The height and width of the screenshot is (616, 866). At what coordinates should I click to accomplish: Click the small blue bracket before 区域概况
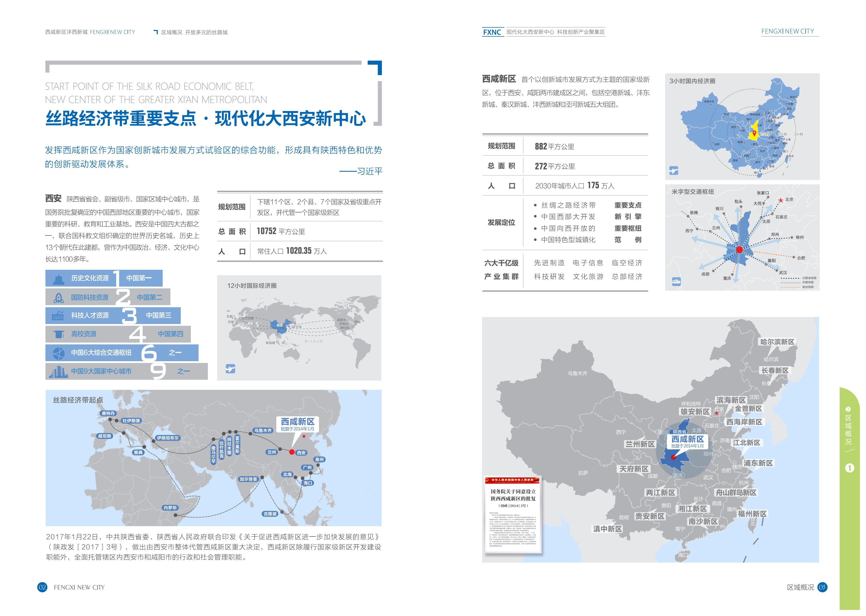(155, 32)
